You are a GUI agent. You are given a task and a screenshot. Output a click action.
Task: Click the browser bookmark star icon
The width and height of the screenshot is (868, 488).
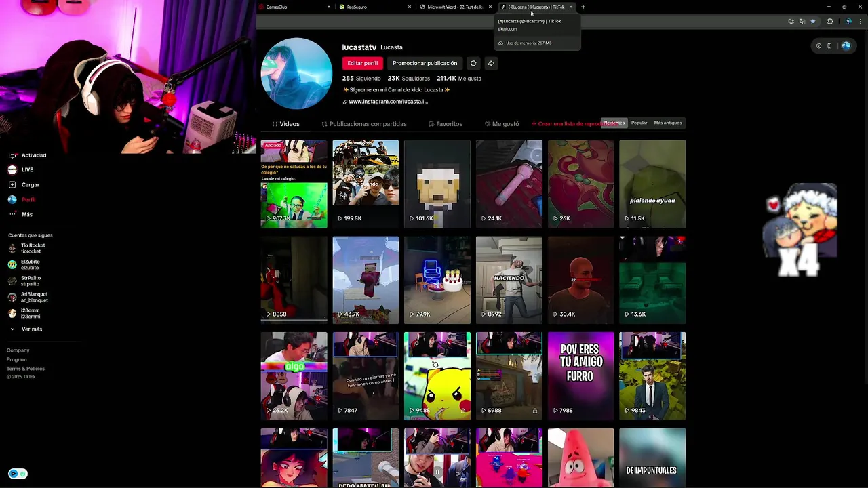tap(812, 21)
